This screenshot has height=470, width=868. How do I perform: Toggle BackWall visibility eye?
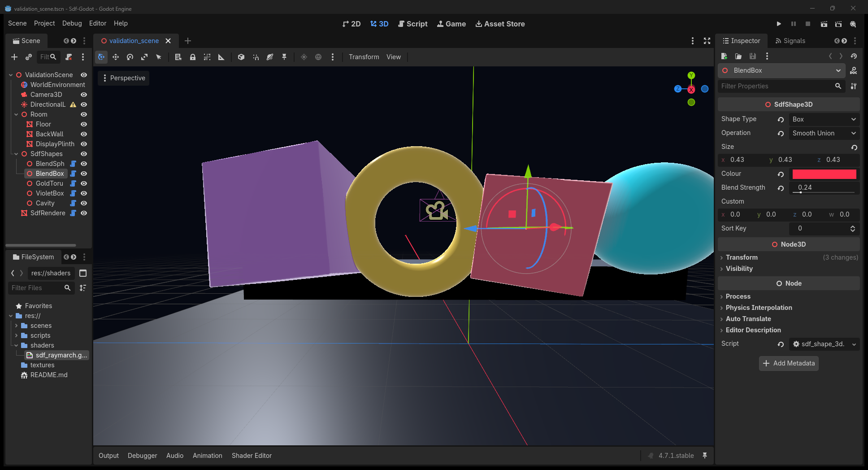coord(84,134)
